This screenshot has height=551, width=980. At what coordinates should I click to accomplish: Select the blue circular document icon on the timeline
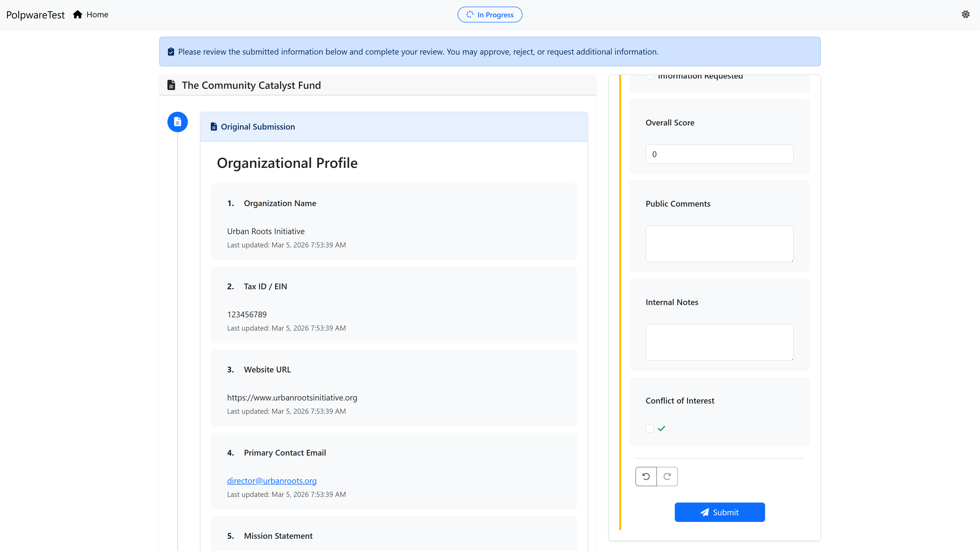click(x=178, y=122)
